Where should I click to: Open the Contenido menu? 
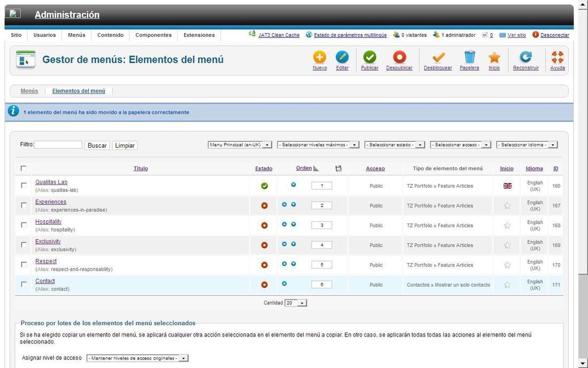[x=110, y=35]
